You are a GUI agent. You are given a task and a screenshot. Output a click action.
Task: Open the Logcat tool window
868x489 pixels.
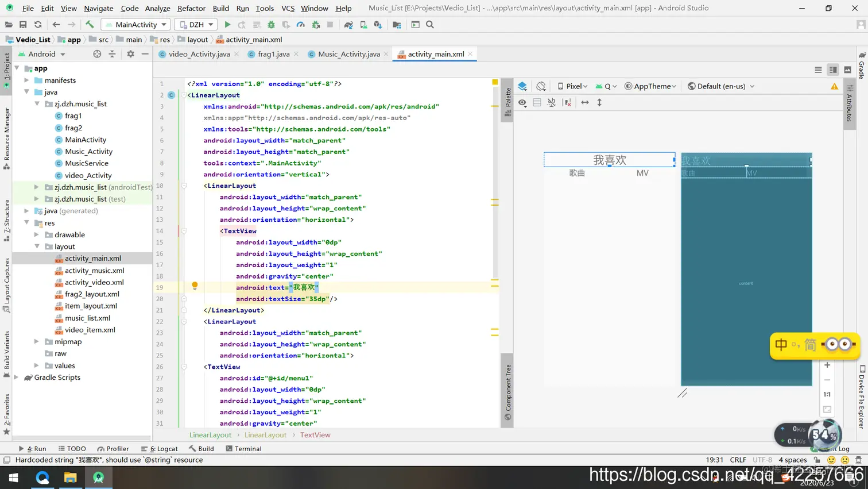[x=160, y=449]
